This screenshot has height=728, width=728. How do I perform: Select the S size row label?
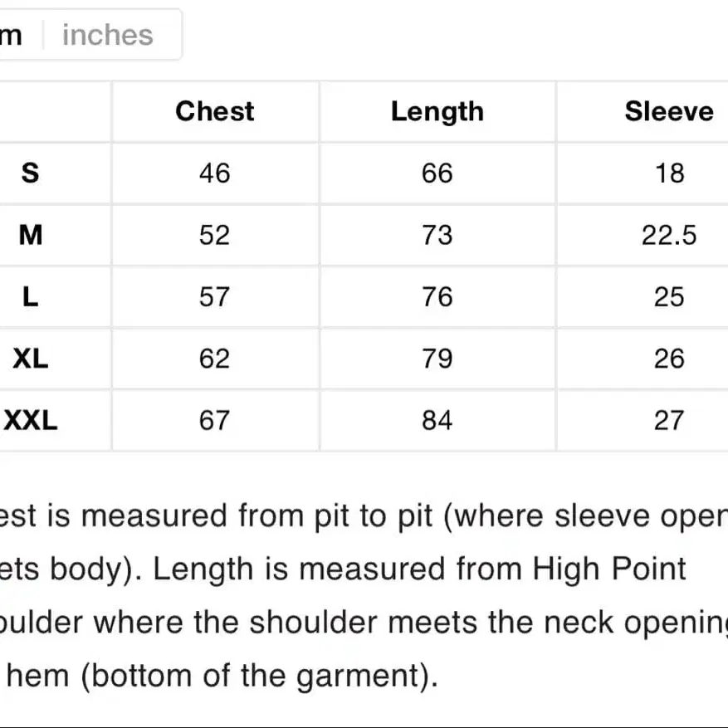coord(30,173)
